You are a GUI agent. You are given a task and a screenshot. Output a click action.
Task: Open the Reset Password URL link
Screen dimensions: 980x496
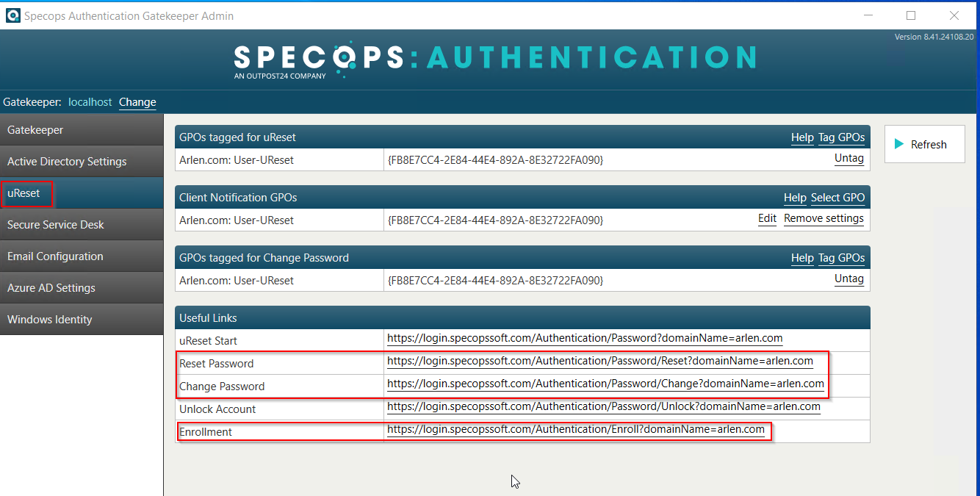[x=600, y=361]
